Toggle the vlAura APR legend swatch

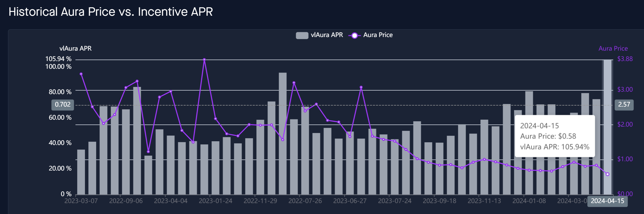point(302,35)
